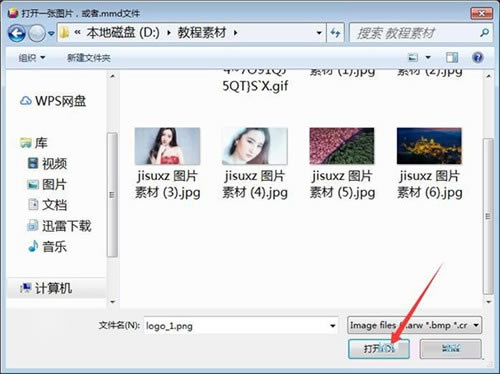
Task: Click the file list vertical scrollbar
Action: 488,189
